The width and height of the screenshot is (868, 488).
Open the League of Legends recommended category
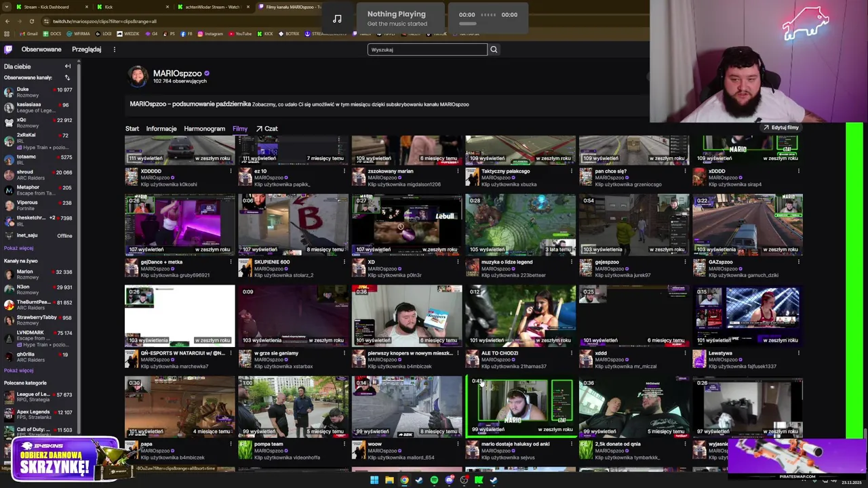[x=40, y=396]
